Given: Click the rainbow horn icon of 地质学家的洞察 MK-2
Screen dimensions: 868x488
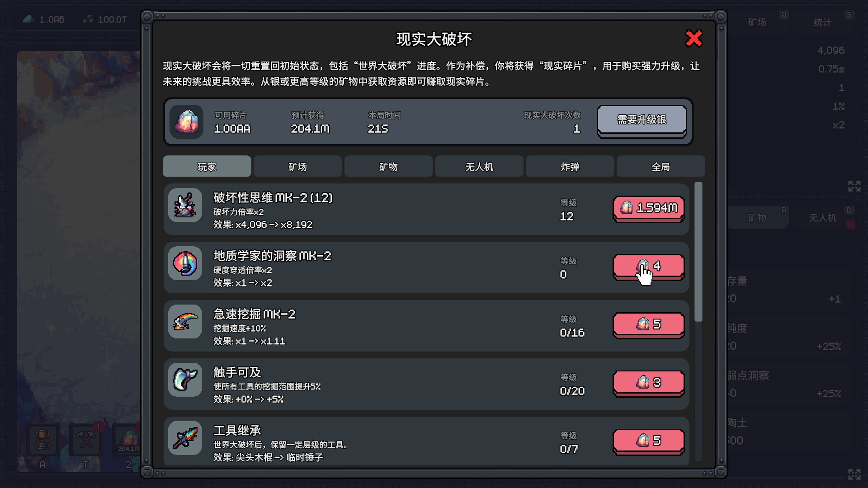Looking at the screenshot, I should (x=185, y=263).
